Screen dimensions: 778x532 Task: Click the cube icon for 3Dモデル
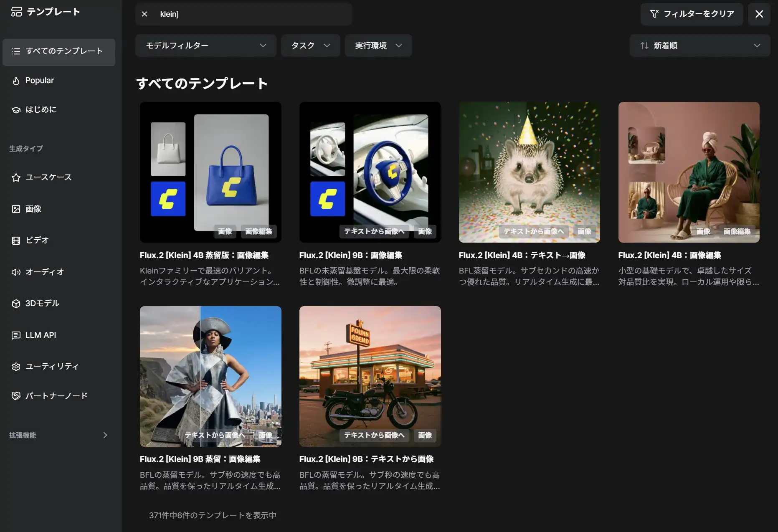pos(16,304)
